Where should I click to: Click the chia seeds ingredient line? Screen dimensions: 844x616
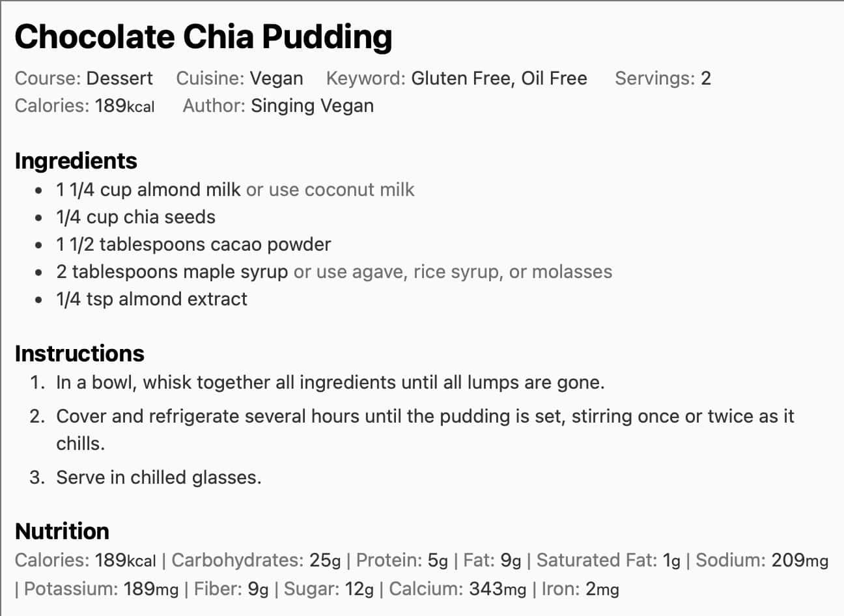tap(135, 217)
